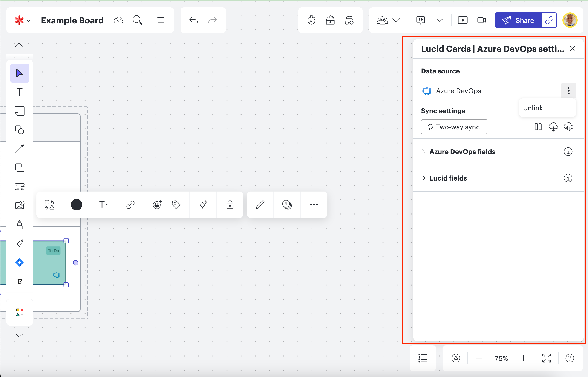Expand the chevron after comments icon
588x377 pixels.
click(x=439, y=20)
